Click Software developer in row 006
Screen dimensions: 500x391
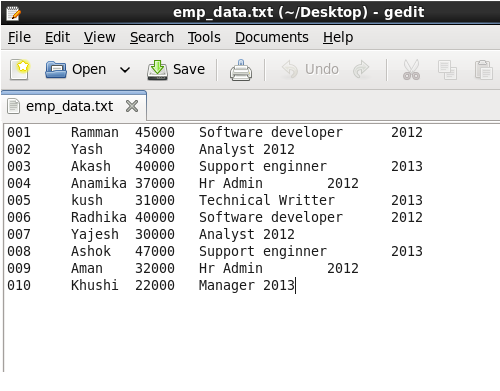pyautogui.click(x=271, y=218)
